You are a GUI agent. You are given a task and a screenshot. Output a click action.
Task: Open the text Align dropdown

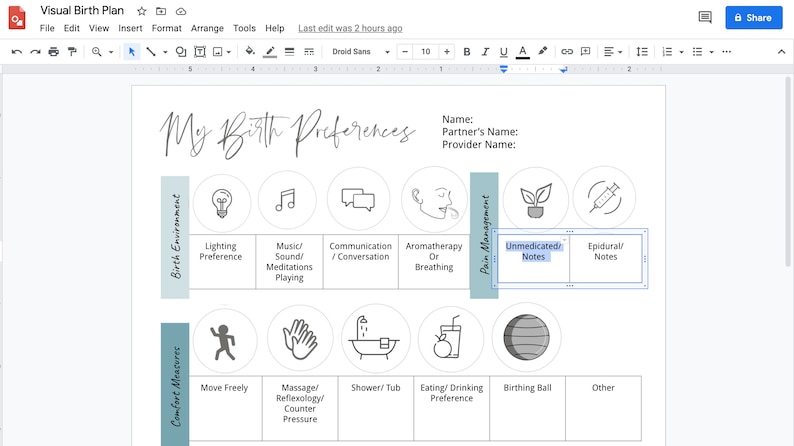point(613,52)
